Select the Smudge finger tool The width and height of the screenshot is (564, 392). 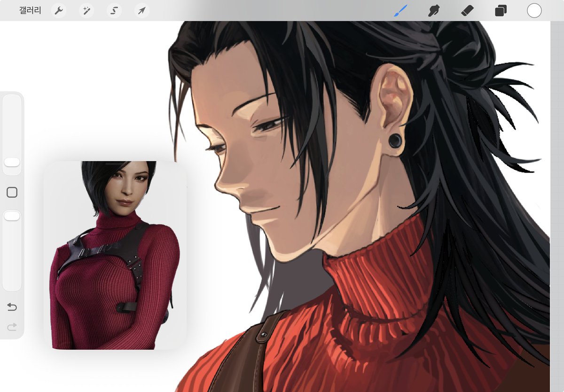(x=434, y=10)
